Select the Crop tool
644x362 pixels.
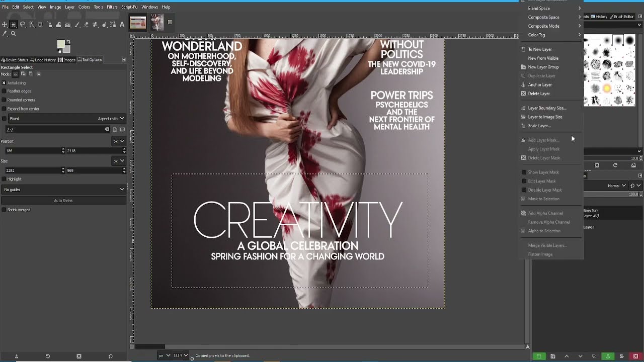pyautogui.click(x=40, y=25)
